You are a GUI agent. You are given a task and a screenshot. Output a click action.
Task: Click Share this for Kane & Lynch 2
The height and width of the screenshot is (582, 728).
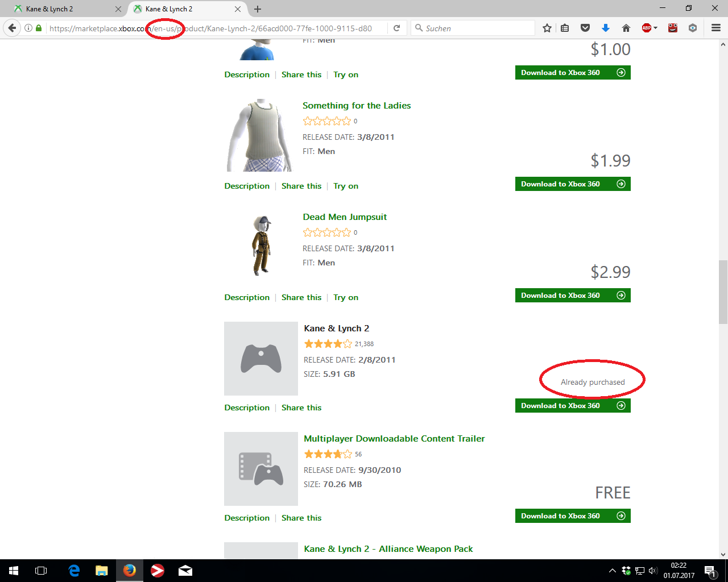(301, 408)
